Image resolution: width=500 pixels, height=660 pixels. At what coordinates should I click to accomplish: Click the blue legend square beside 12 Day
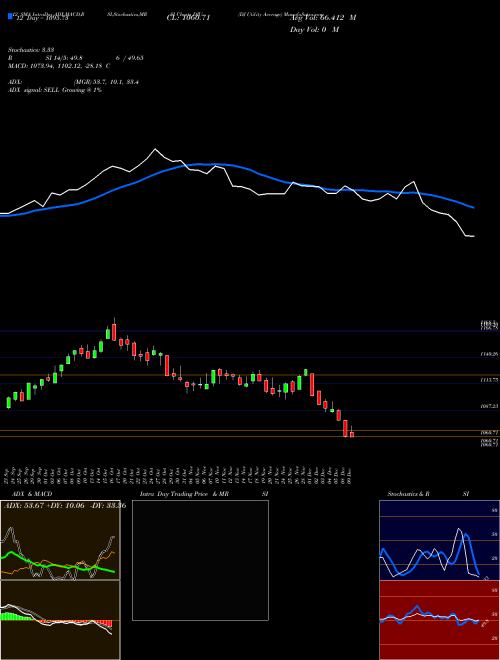(11, 17)
